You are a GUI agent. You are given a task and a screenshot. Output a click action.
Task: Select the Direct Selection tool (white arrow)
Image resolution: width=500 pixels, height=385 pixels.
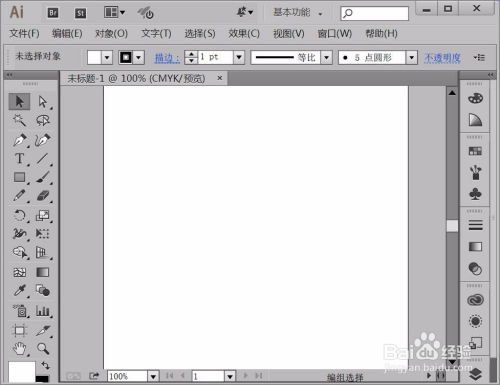coord(43,102)
